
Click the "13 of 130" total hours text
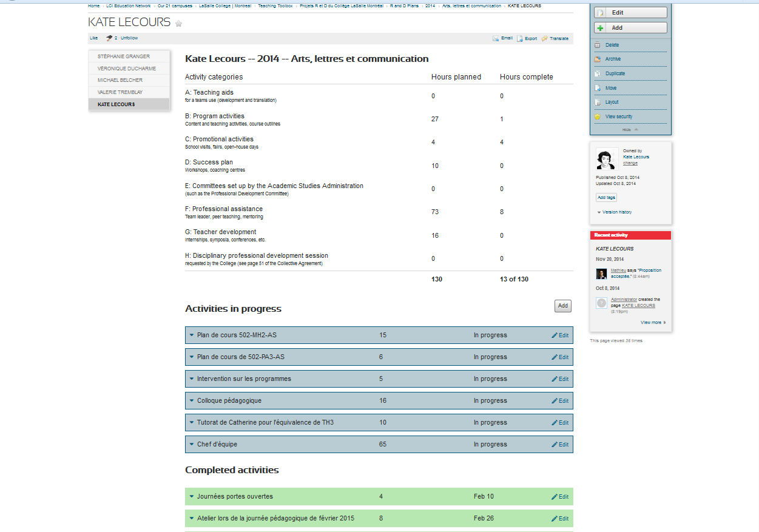point(514,279)
